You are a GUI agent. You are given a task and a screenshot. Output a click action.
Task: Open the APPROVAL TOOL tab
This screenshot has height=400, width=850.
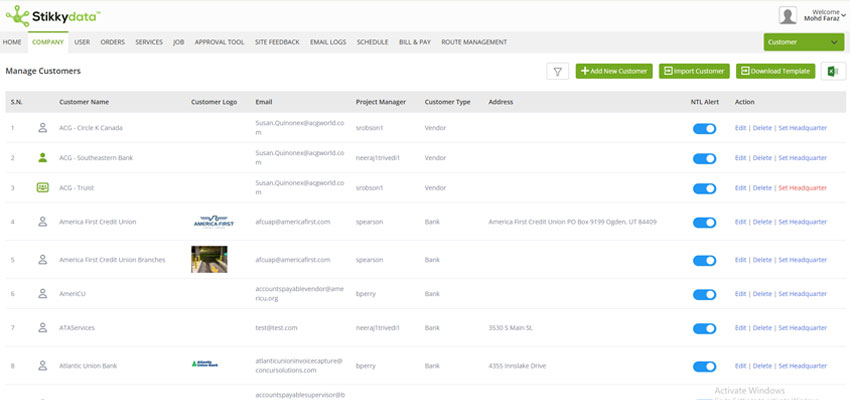[220, 42]
